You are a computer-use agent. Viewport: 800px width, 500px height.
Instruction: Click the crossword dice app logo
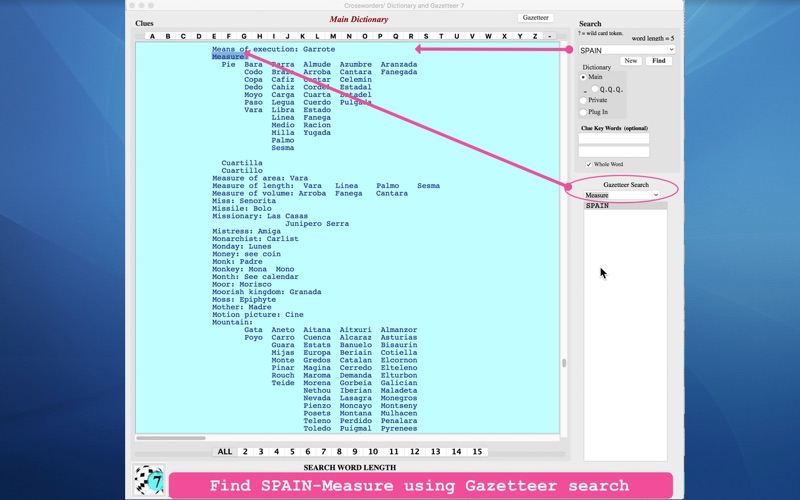(x=149, y=480)
